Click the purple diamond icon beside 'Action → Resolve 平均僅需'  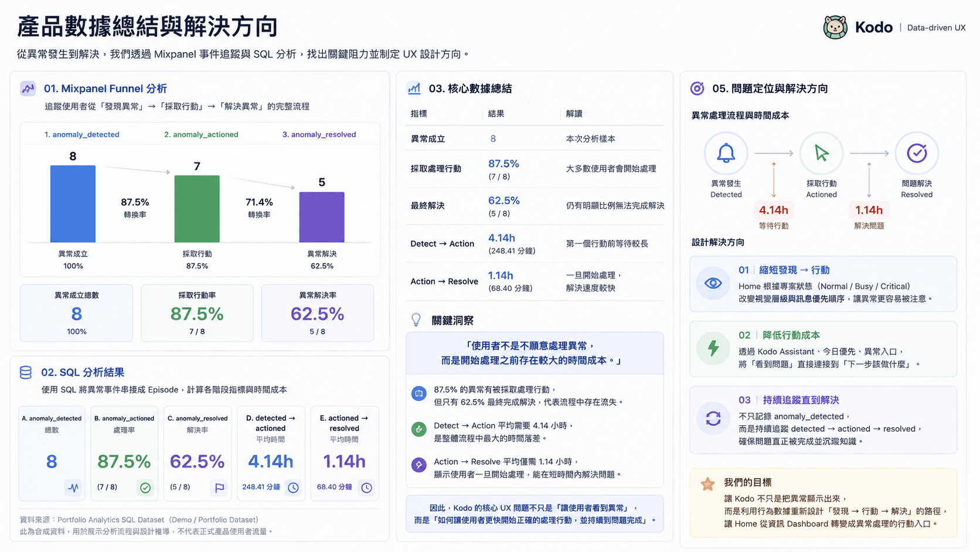click(418, 465)
